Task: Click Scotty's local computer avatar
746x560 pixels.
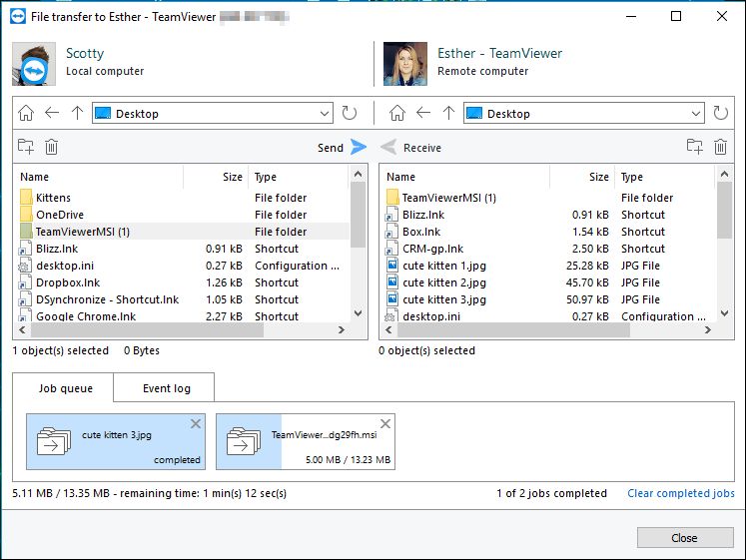Action: pos(34,64)
